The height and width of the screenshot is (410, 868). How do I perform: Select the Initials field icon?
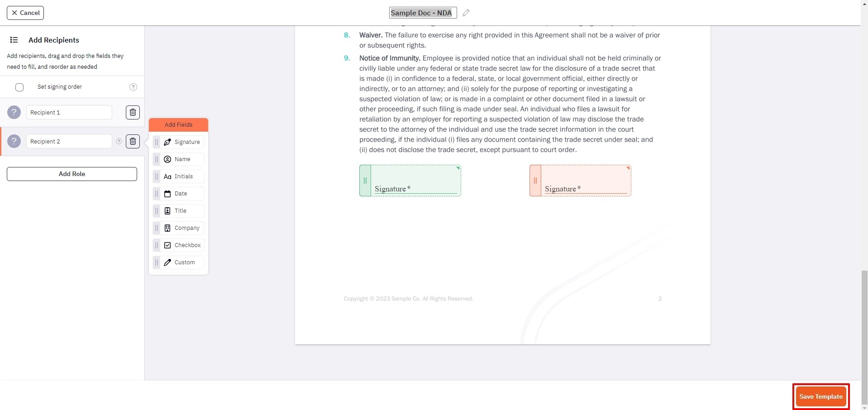167,176
